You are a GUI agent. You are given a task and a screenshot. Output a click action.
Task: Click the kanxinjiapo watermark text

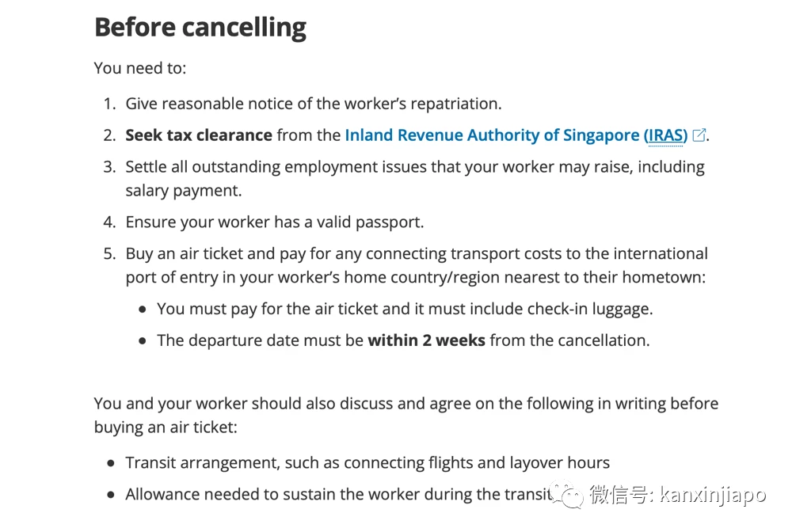[713, 494]
